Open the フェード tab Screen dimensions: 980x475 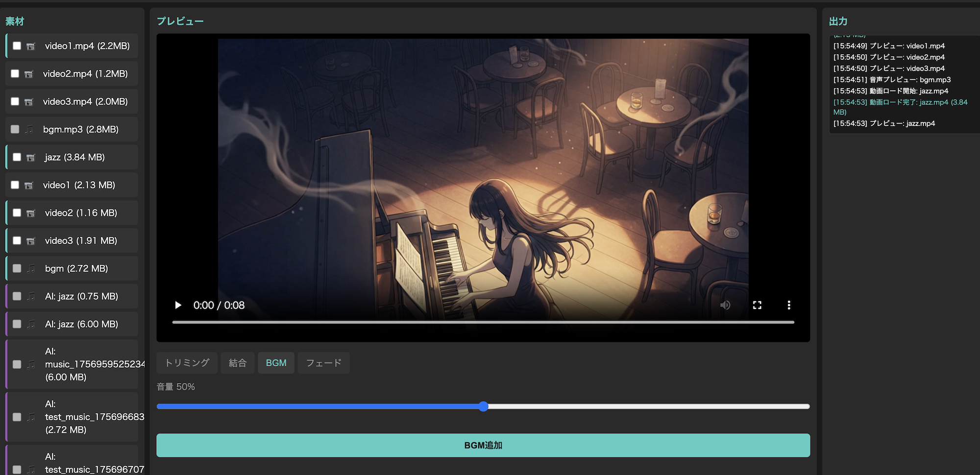click(324, 363)
